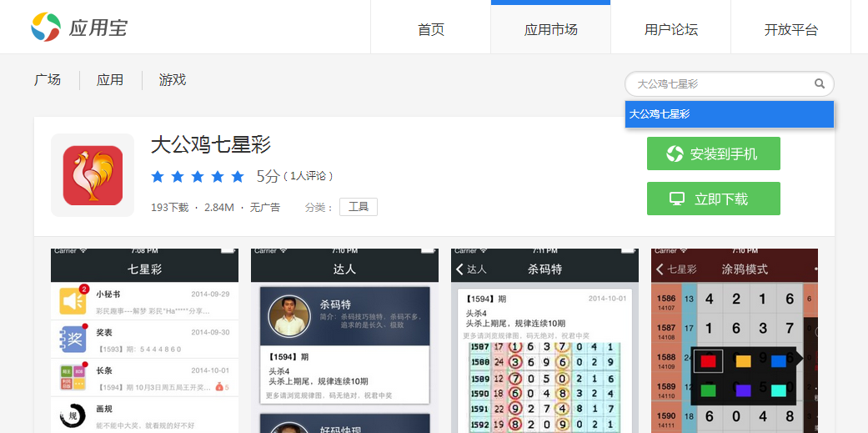
Task: Select the 应用 sub-navigation link
Action: point(109,80)
